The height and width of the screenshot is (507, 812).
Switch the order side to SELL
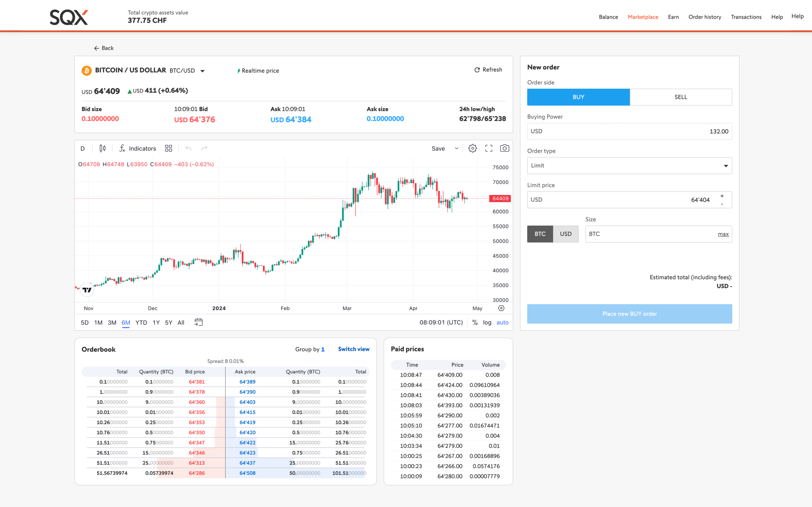pyautogui.click(x=681, y=97)
